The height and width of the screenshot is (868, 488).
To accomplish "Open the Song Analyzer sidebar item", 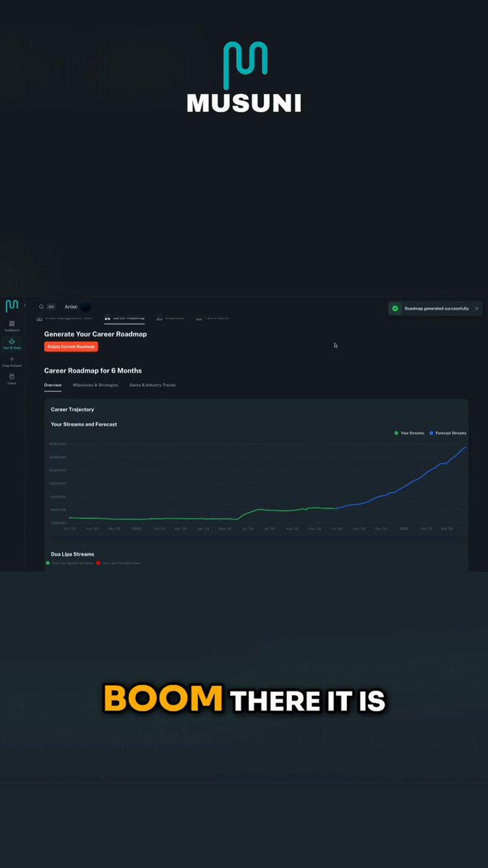I will (12, 361).
